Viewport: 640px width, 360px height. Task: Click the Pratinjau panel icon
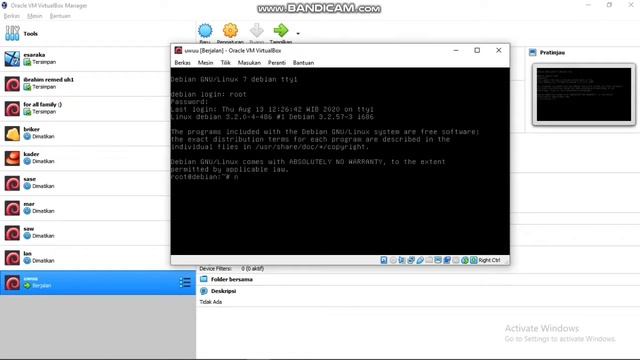tap(533, 52)
